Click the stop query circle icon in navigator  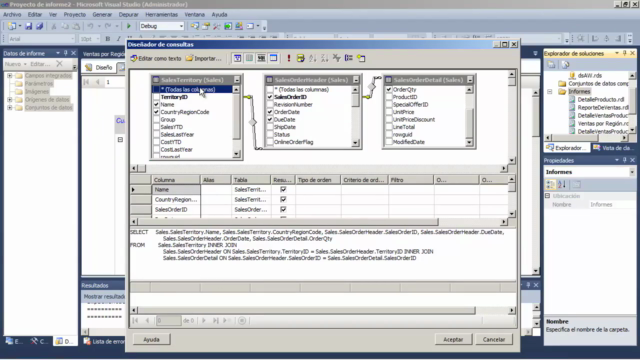242,321
